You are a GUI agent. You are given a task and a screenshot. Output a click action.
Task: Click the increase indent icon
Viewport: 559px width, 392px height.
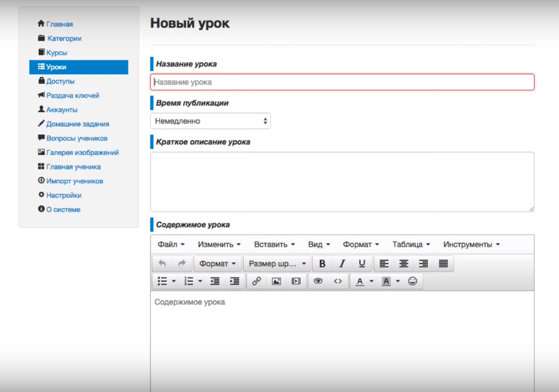(234, 281)
